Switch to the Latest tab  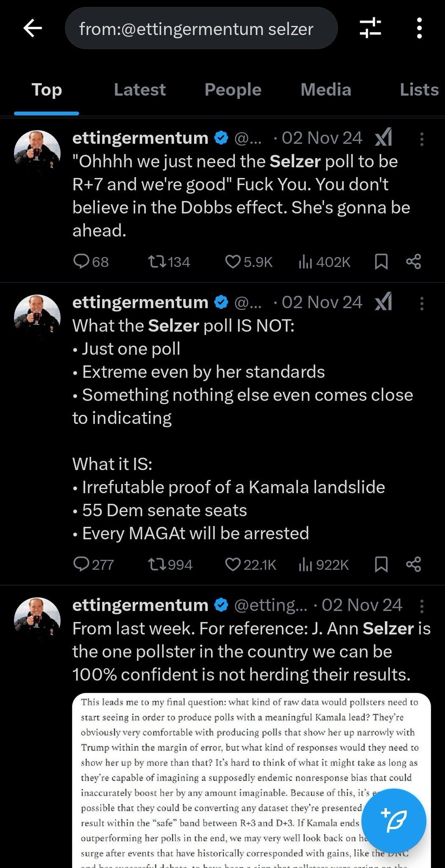(x=139, y=90)
